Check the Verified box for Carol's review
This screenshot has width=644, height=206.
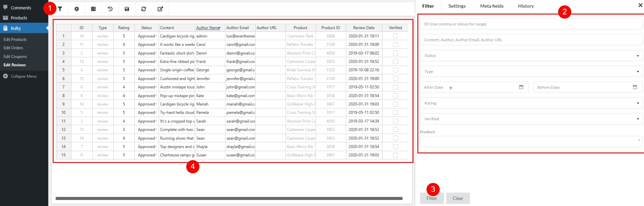pos(395,44)
